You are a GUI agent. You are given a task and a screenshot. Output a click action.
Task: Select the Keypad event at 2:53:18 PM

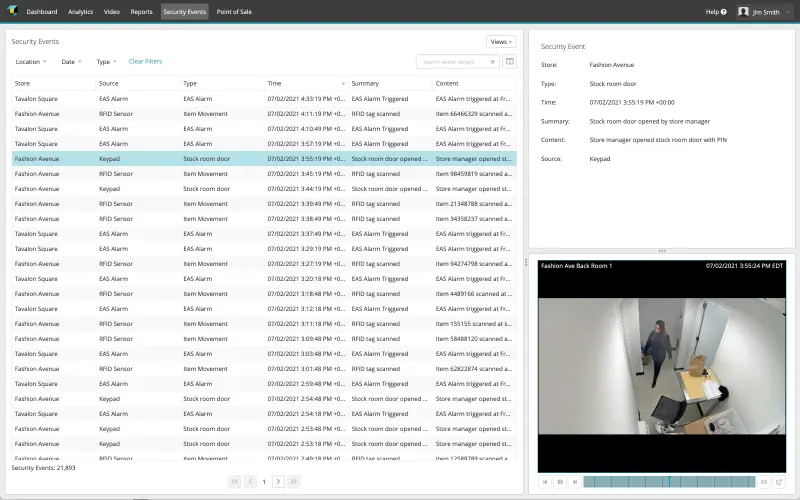264,444
